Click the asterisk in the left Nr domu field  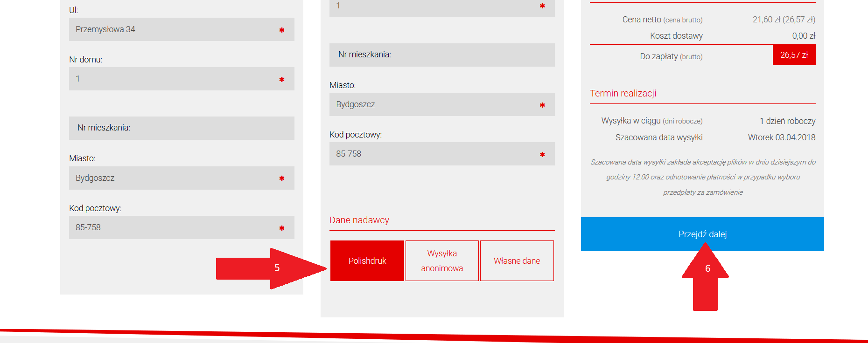tap(281, 80)
